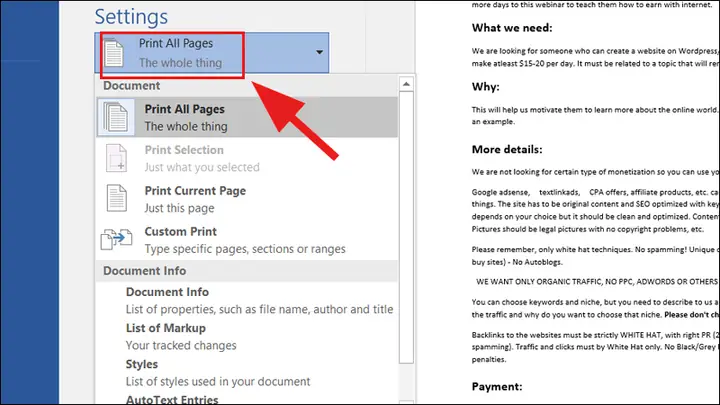Click the Print Selection page icon
Viewport: 720px width, 405px height.
click(117, 158)
